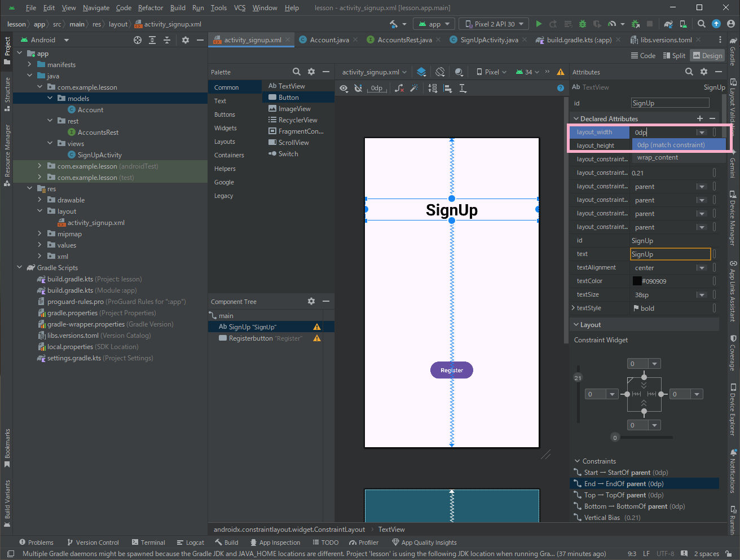Open the Refactor menu
Image resolution: width=740 pixels, height=560 pixels.
click(151, 7)
